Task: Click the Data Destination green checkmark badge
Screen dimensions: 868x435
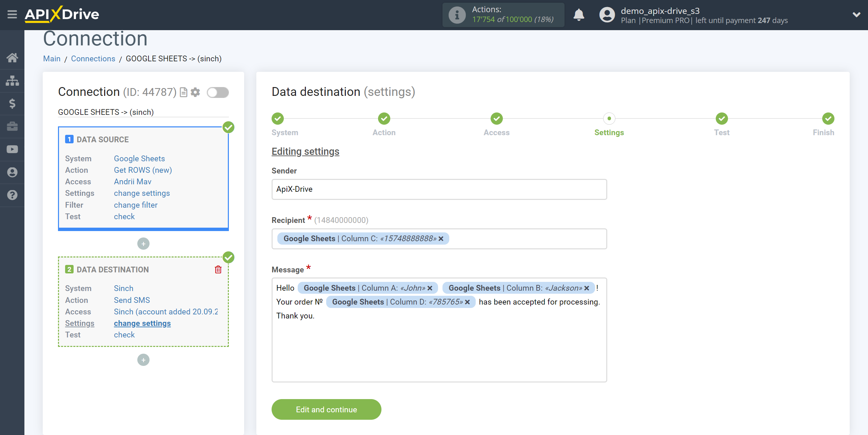Action: point(229,257)
